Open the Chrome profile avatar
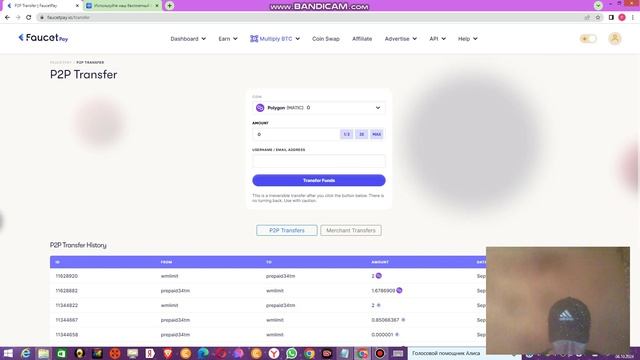 pyautogui.click(x=622, y=18)
